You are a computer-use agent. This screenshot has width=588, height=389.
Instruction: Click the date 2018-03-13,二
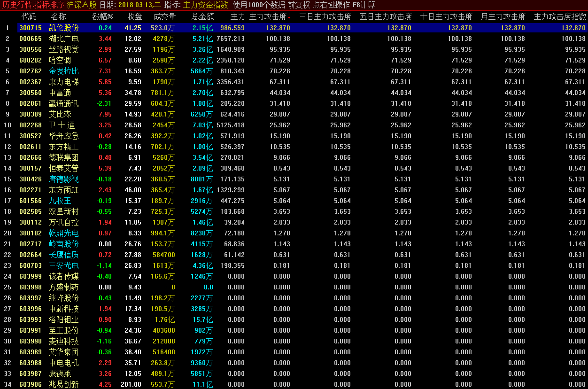tap(139, 5)
